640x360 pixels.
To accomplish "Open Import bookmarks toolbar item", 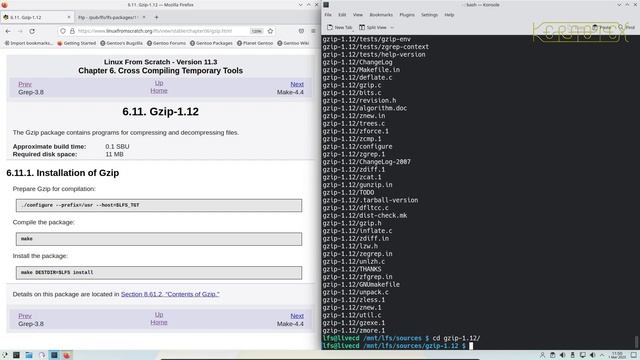I will [x=29, y=43].
